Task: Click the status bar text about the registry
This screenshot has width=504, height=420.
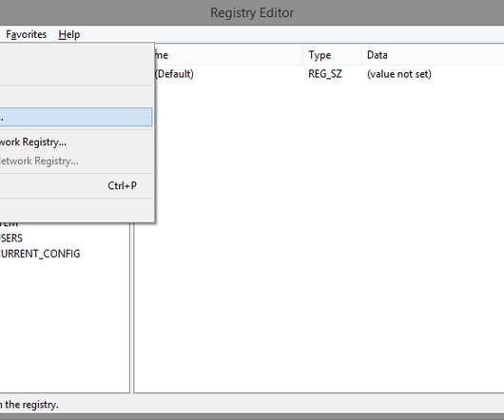Action: 29,405
